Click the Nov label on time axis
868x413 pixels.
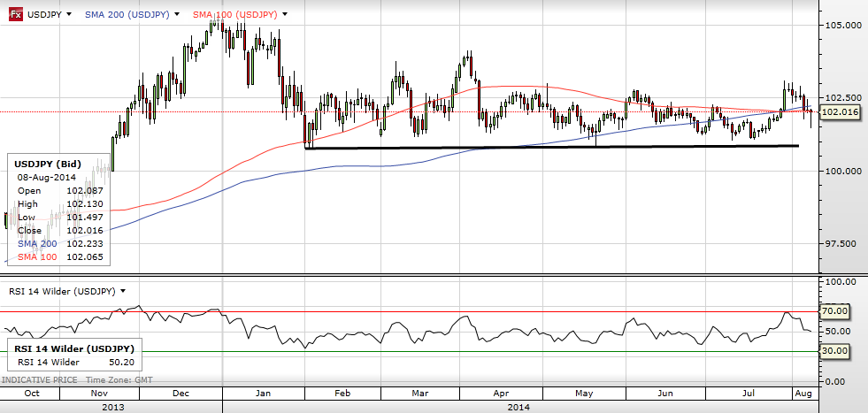coord(98,393)
